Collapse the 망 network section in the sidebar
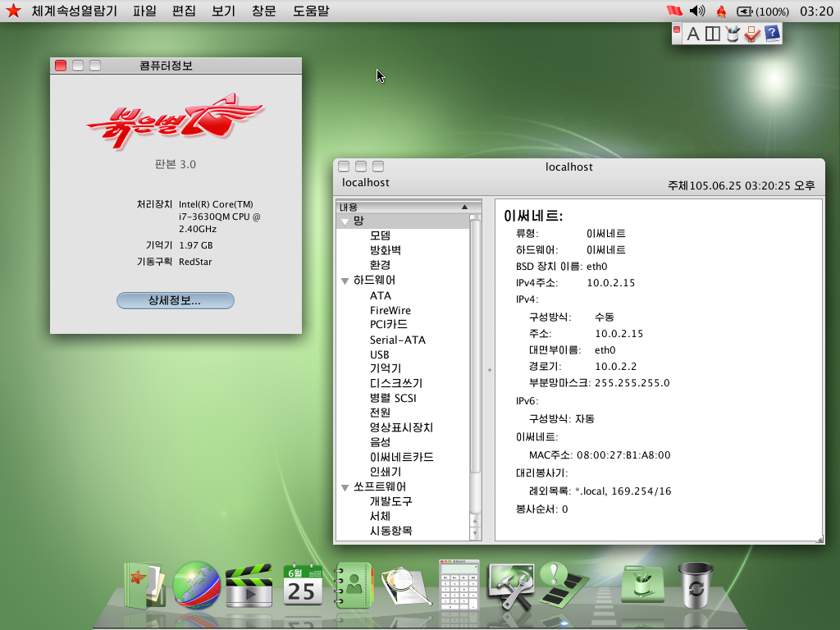Viewport: 840px width, 630px height. pos(345,221)
